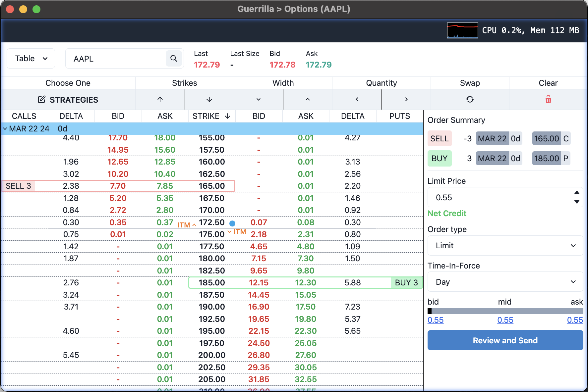This screenshot has width=588, height=392.
Task: Click the bid-mid-ask price slider
Action: coord(505,311)
